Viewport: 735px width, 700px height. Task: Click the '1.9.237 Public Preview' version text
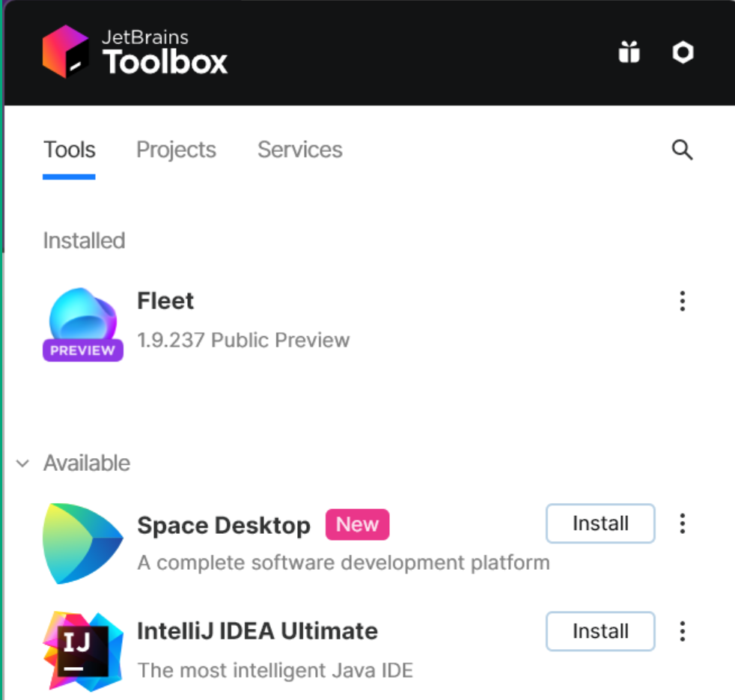click(243, 340)
